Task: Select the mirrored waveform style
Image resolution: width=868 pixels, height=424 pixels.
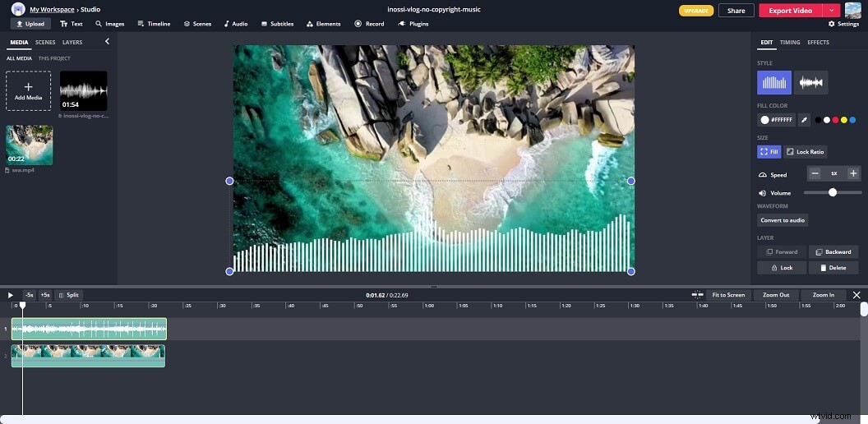Action: [x=811, y=82]
